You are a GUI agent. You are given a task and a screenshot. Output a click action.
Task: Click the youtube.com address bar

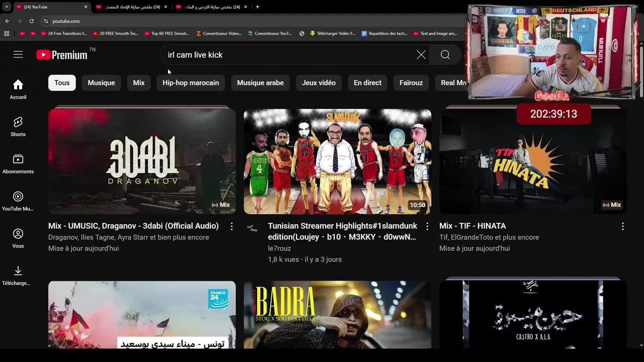pos(252,21)
